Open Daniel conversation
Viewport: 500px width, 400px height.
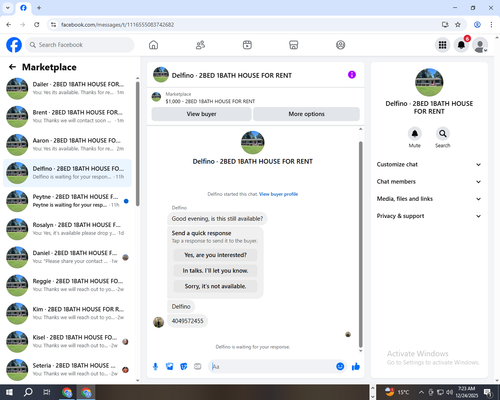(x=67, y=257)
